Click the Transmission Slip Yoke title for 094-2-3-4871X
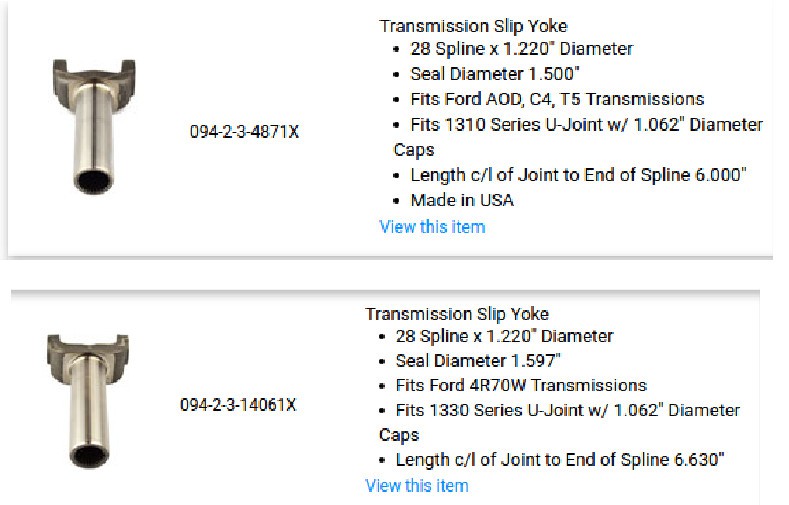Image resolution: width=789 pixels, height=505 pixels. tap(473, 26)
